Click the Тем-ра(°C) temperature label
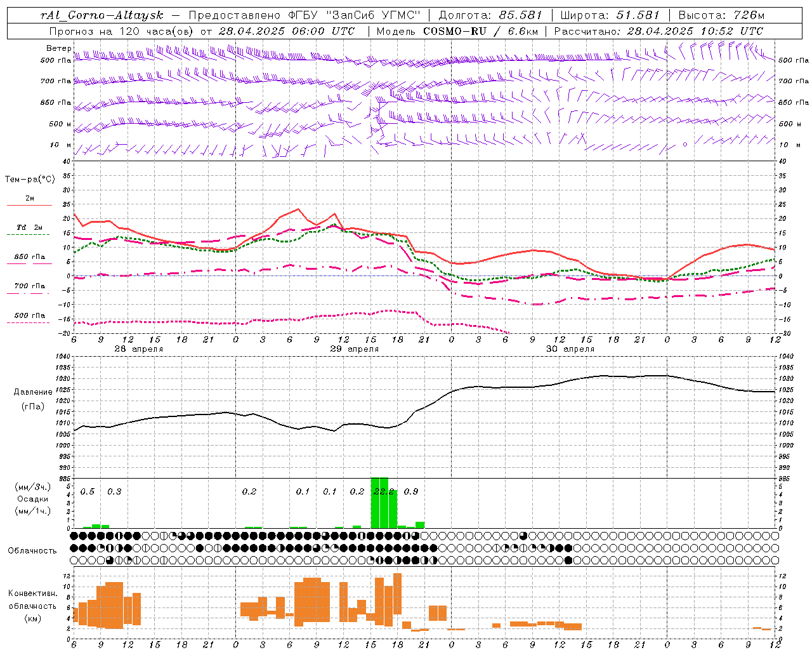Screen dimensions: 812x650 [x=30, y=180]
